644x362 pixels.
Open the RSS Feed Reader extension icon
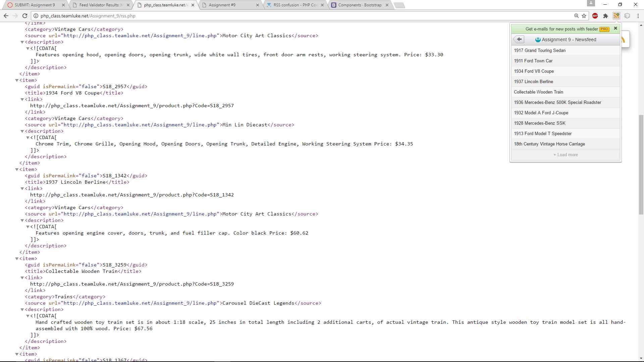coord(616,16)
